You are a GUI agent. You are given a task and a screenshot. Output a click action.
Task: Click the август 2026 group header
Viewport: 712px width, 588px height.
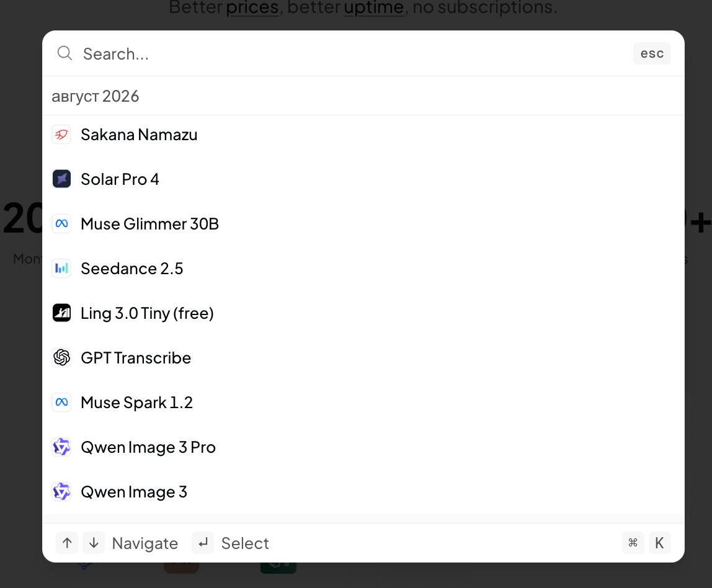point(95,96)
